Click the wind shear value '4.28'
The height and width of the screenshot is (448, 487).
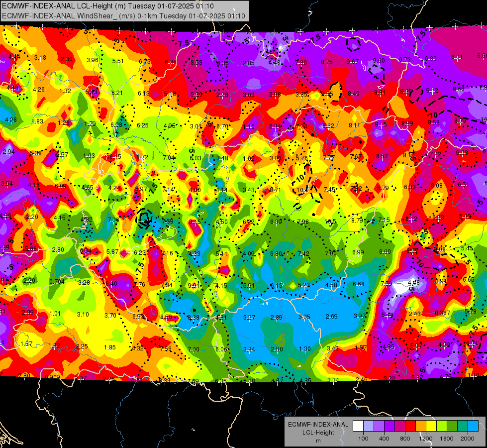click(11, 119)
